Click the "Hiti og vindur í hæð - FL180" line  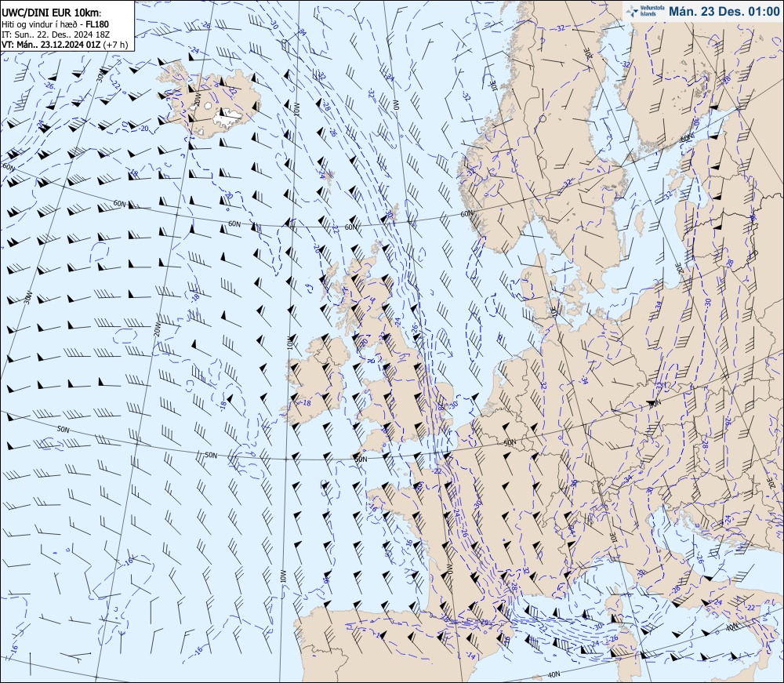tap(56, 24)
